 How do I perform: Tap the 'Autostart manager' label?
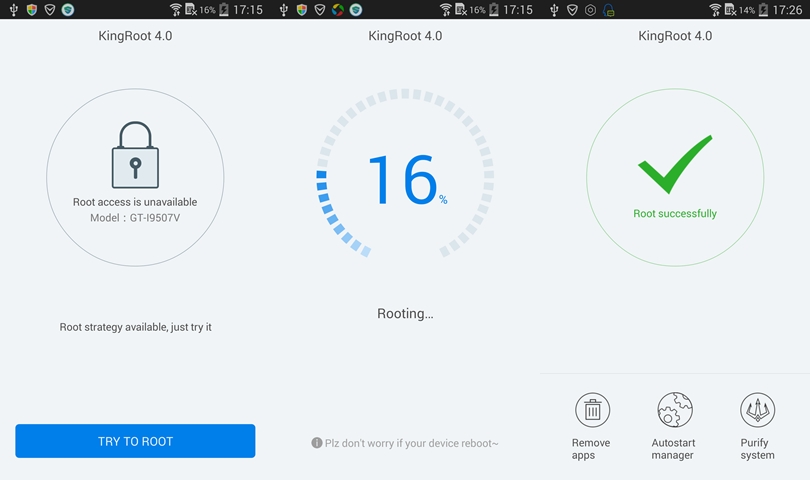(673, 449)
